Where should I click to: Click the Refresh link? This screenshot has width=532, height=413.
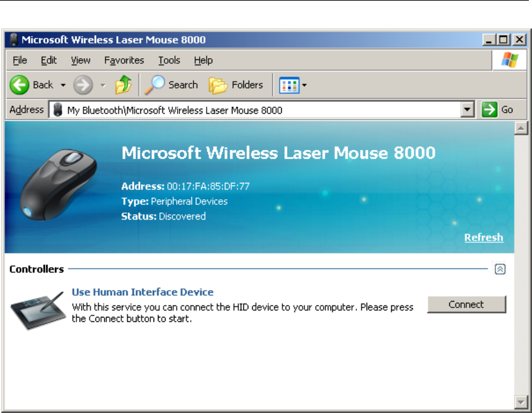tap(483, 237)
